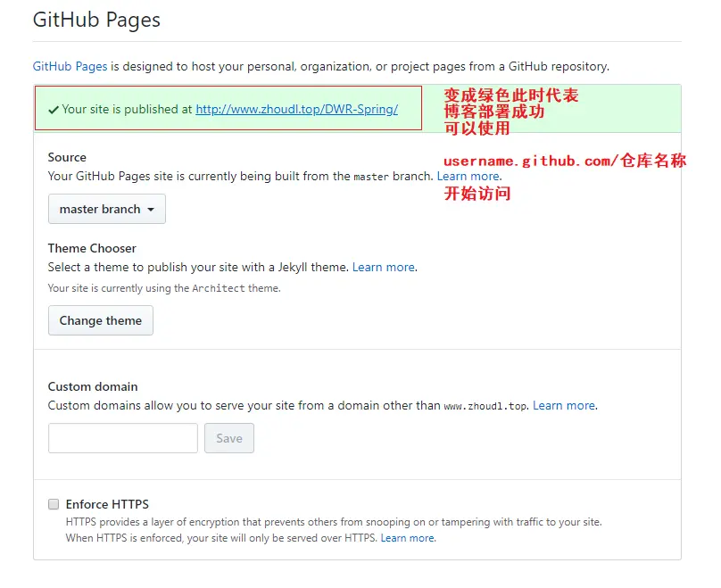
Task: Open the master branch source dropdown
Action: [x=107, y=209]
